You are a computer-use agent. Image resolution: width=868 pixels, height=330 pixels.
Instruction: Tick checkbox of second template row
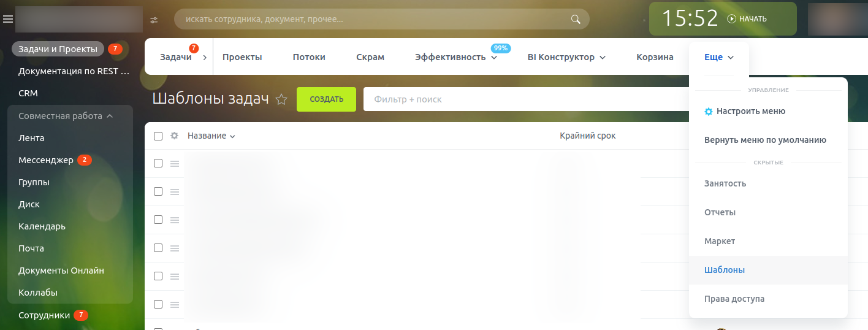point(158,191)
